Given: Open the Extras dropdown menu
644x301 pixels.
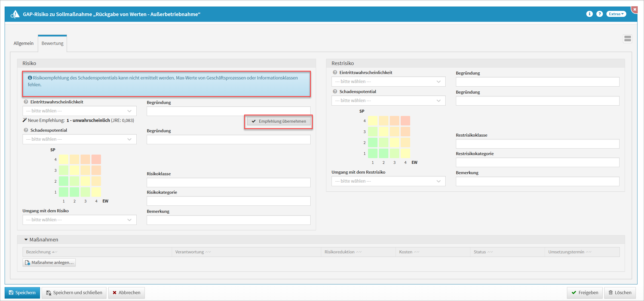Looking at the screenshot, I should 616,14.
